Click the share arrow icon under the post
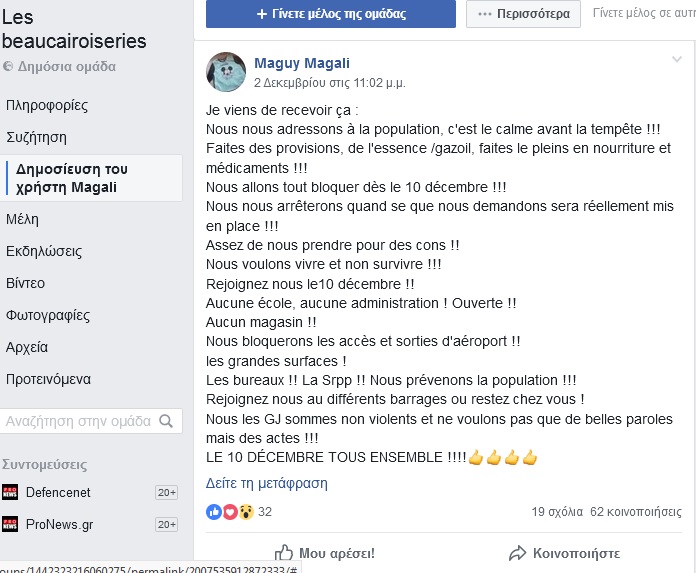The width and height of the screenshot is (696, 573). 517,552
